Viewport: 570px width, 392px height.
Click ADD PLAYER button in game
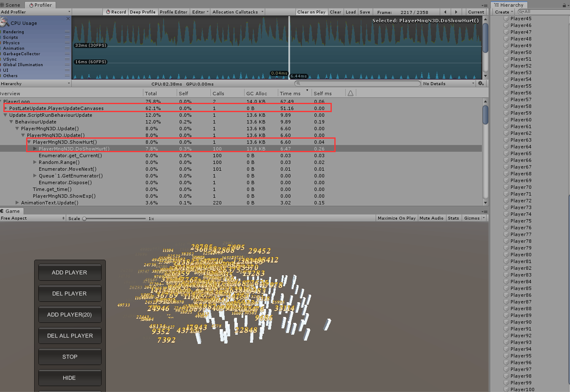[70, 272]
